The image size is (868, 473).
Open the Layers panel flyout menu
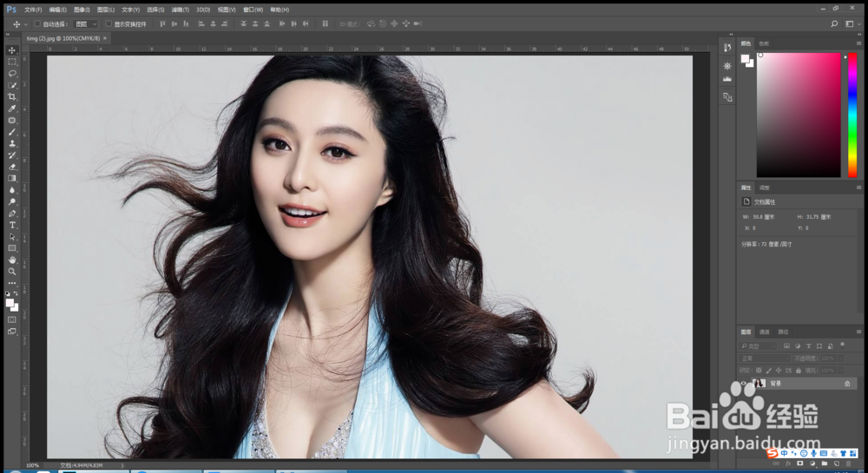coord(858,332)
